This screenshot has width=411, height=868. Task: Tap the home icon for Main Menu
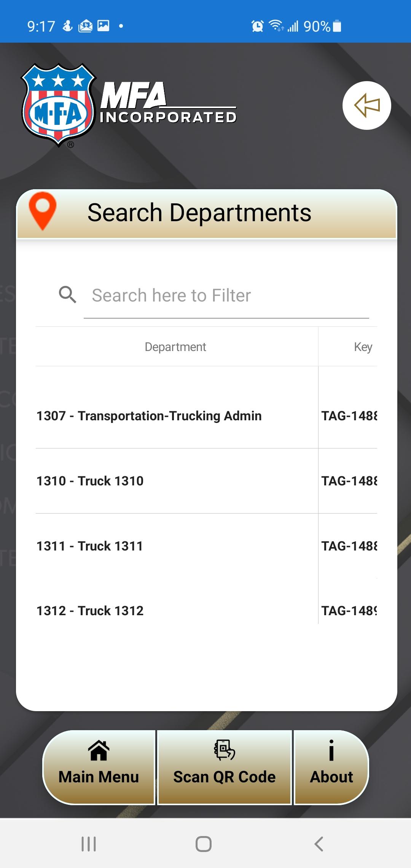click(x=99, y=750)
